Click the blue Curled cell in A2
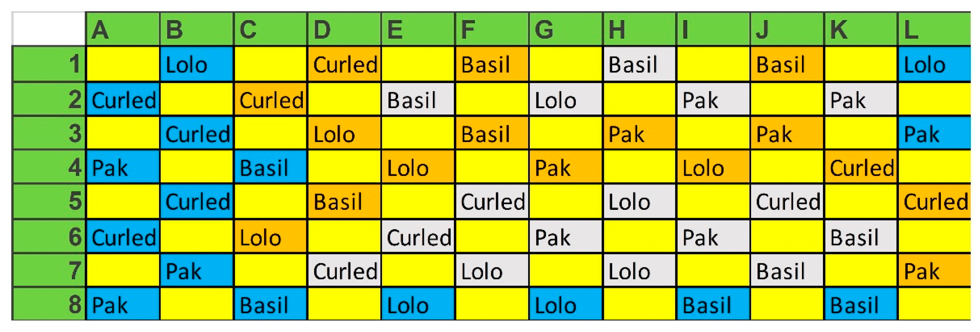 click(123, 99)
